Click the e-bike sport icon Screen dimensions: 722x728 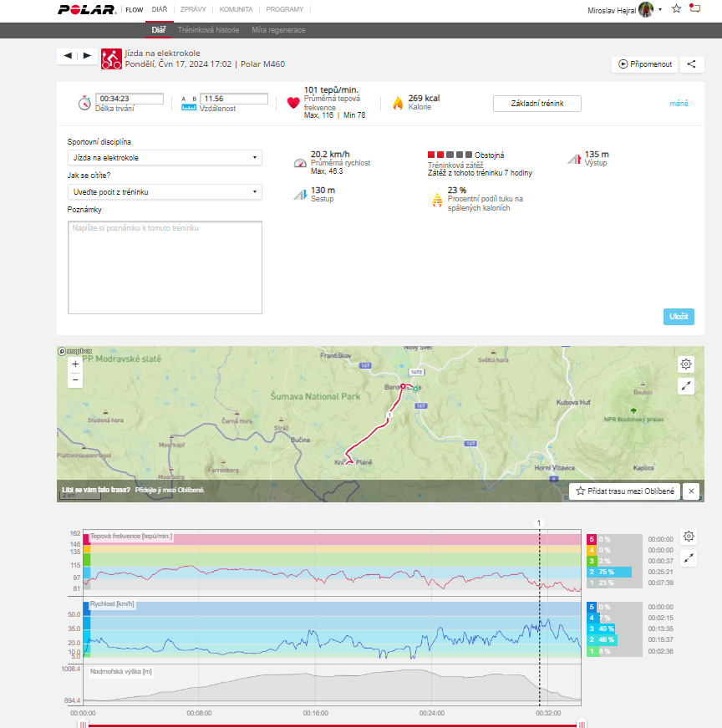click(x=111, y=59)
